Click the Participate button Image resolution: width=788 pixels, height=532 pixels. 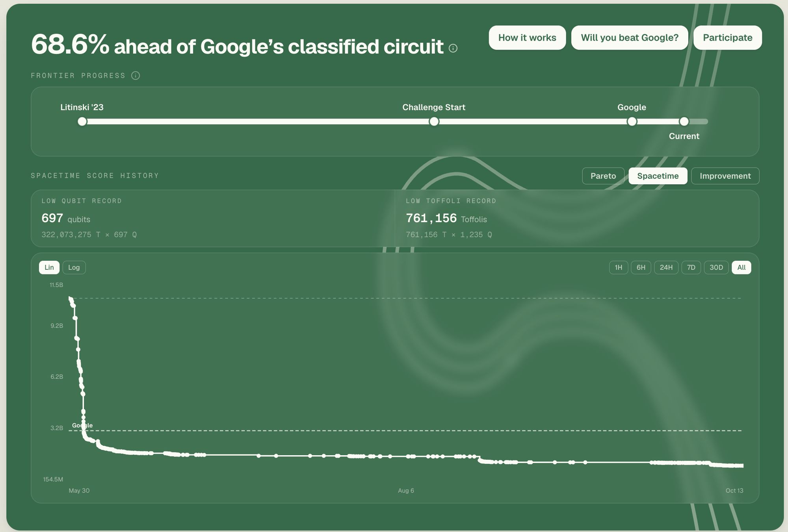coord(727,38)
